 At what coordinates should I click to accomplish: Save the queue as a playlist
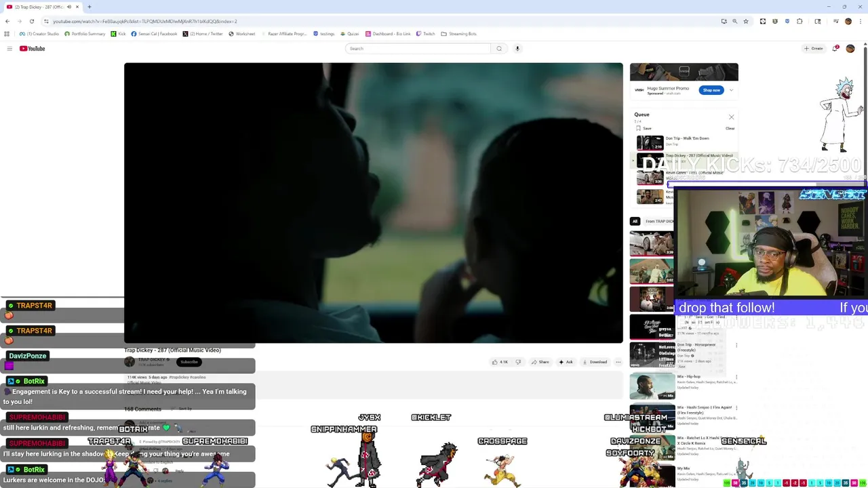(x=644, y=128)
